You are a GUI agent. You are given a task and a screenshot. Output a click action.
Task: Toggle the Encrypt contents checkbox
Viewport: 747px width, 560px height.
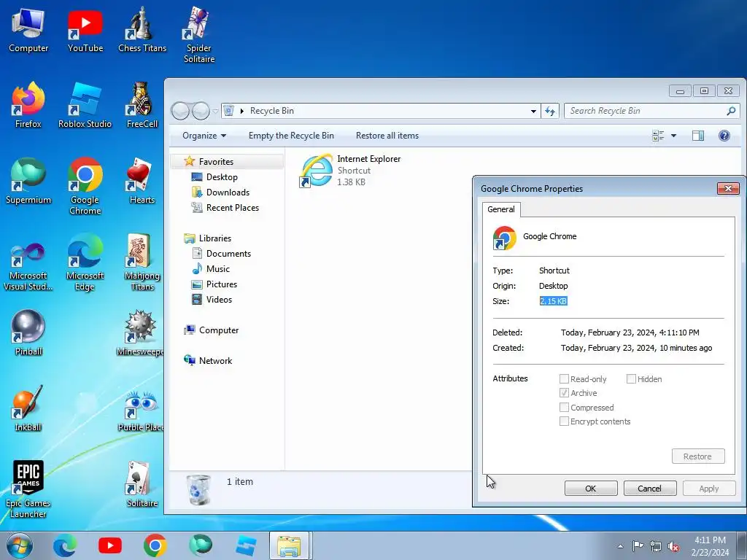[564, 421]
